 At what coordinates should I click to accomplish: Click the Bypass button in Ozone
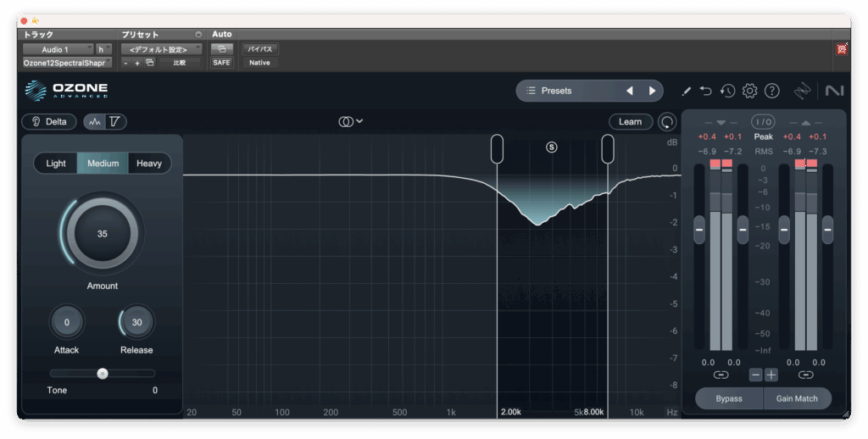[728, 398]
